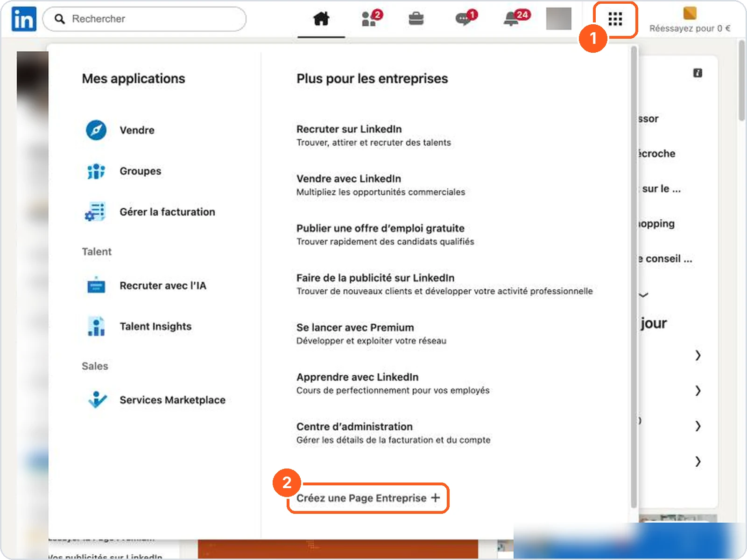Open Notifications bell with 24 badge
Screen dimensions: 747x560
coord(516,18)
